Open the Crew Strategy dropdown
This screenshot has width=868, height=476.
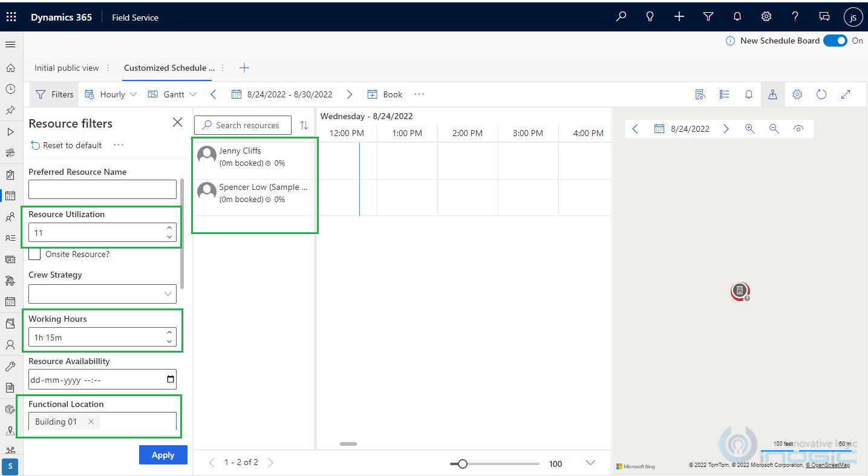(102, 294)
